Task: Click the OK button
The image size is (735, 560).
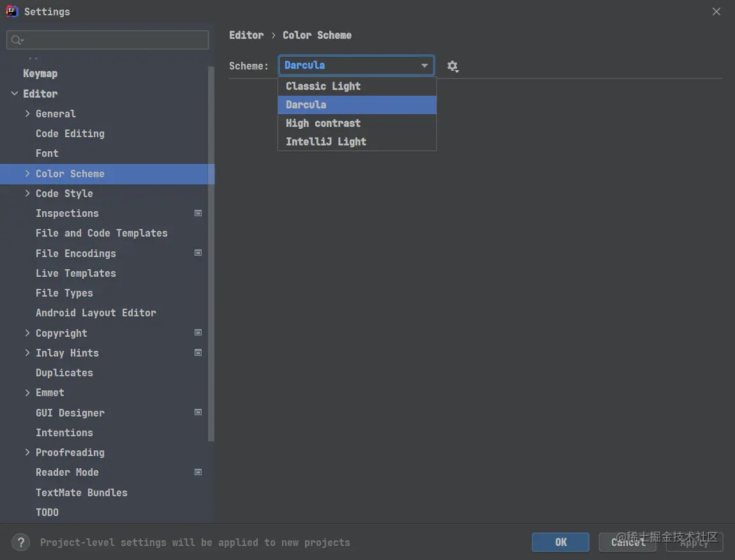Action: tap(561, 542)
